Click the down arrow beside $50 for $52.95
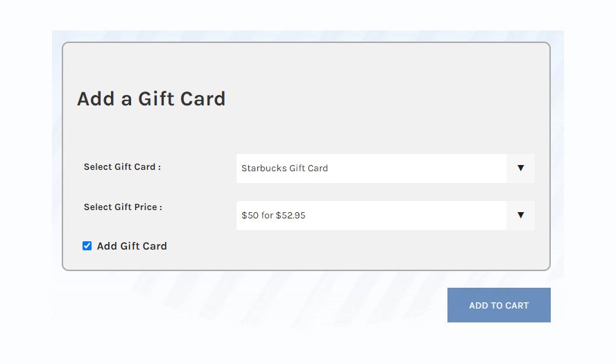The image size is (616, 364). [520, 215]
